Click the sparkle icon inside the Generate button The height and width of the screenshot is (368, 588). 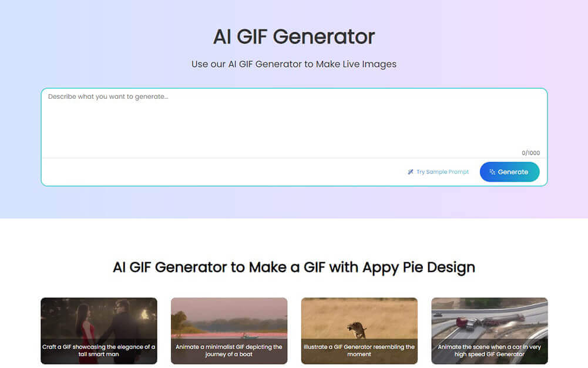pos(492,172)
